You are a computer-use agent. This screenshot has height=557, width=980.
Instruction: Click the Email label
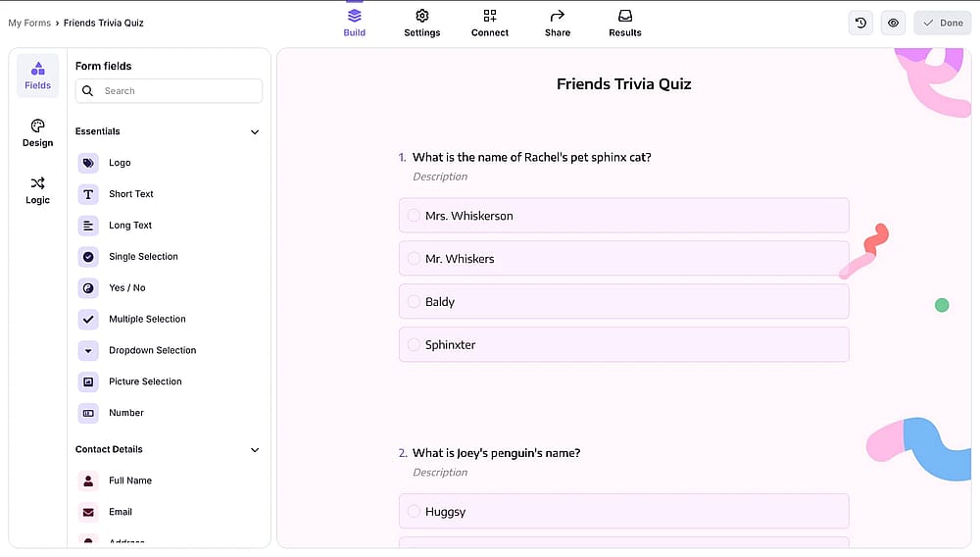tap(120, 512)
